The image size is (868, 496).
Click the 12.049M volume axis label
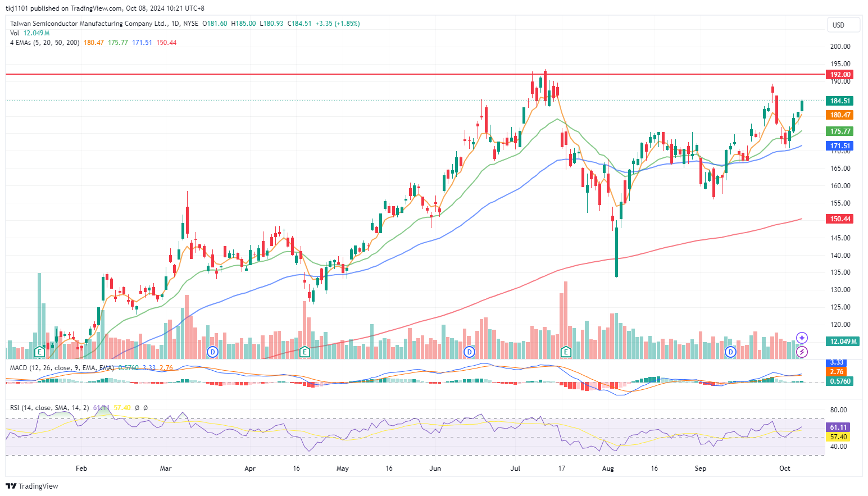(843, 342)
